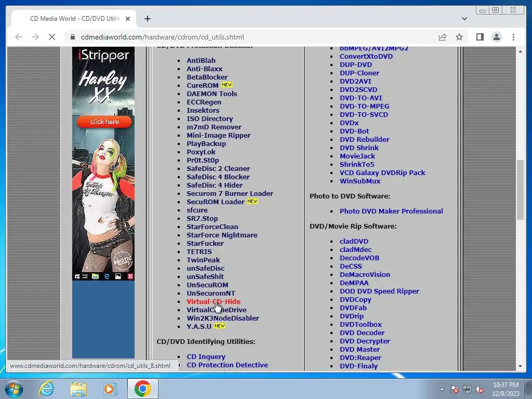532x399 pixels.
Task: Open File Explorer from the taskbar
Action: (78, 389)
